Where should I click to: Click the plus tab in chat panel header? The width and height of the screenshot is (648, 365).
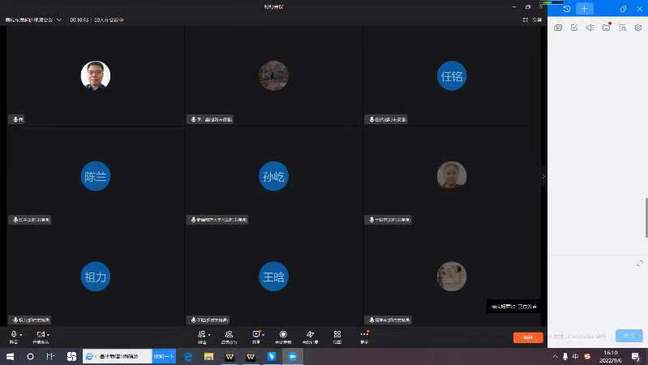point(584,9)
